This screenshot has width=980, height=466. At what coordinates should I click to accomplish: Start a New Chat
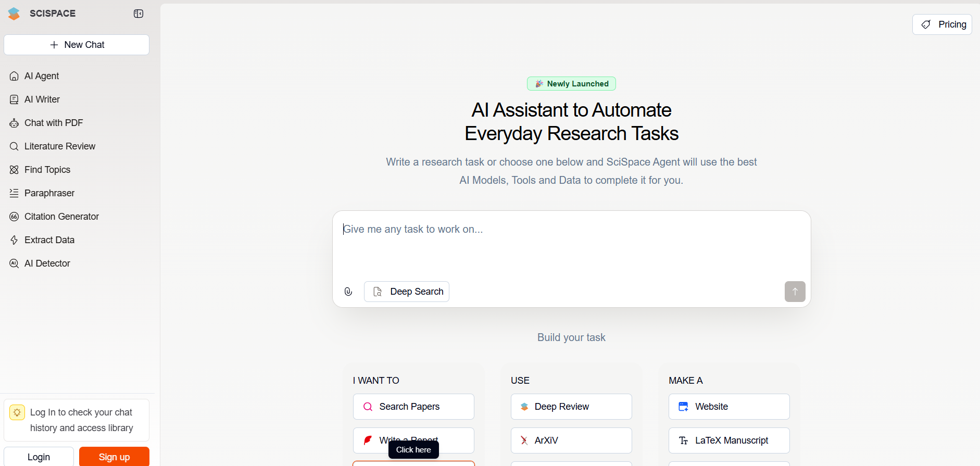pos(77,45)
